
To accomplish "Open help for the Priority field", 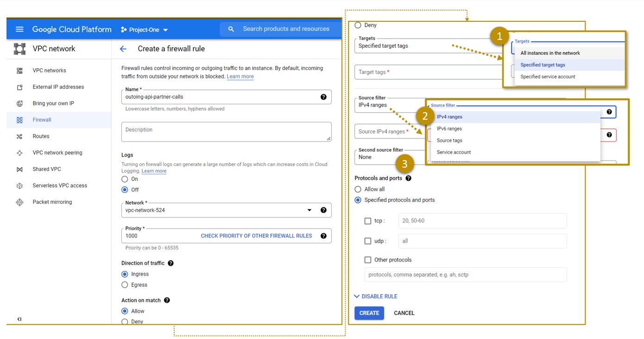I will pos(323,236).
